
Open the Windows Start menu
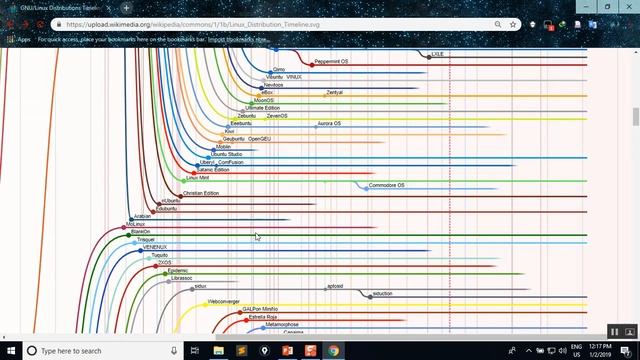11,351
